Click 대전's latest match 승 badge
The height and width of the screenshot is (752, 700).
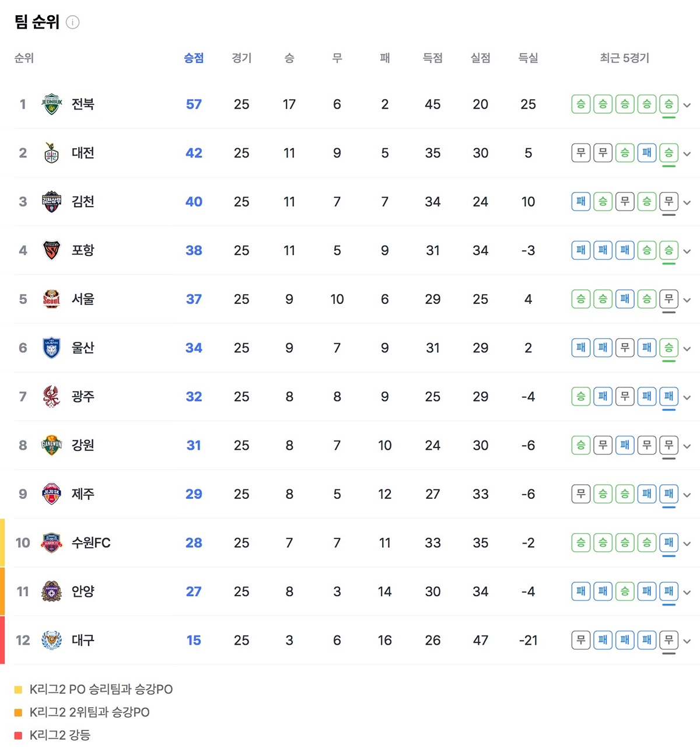pyautogui.click(x=668, y=153)
